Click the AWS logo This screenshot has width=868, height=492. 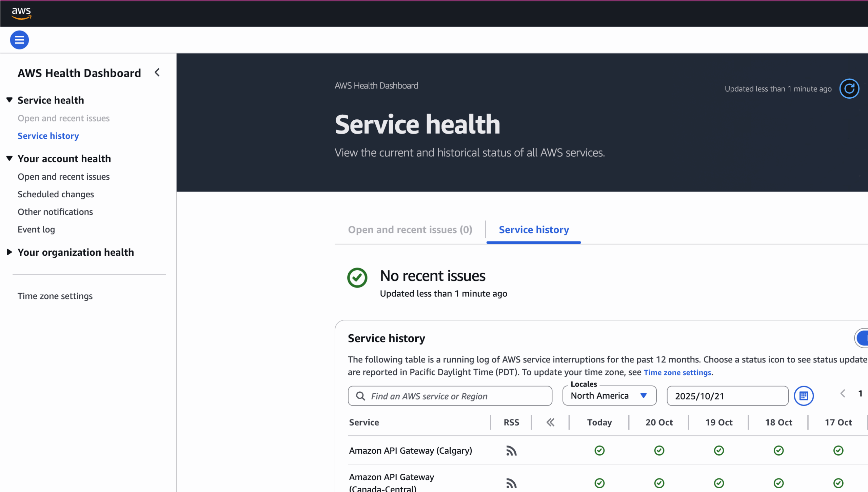coord(21,13)
